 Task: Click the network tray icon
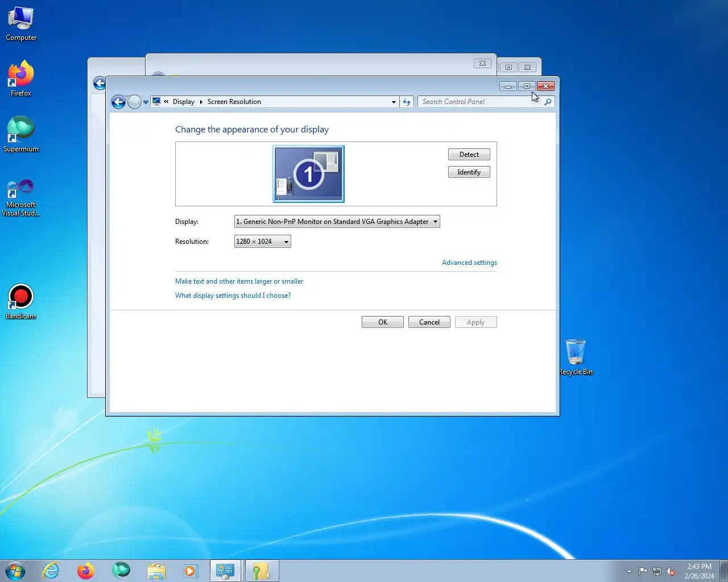coord(657,571)
